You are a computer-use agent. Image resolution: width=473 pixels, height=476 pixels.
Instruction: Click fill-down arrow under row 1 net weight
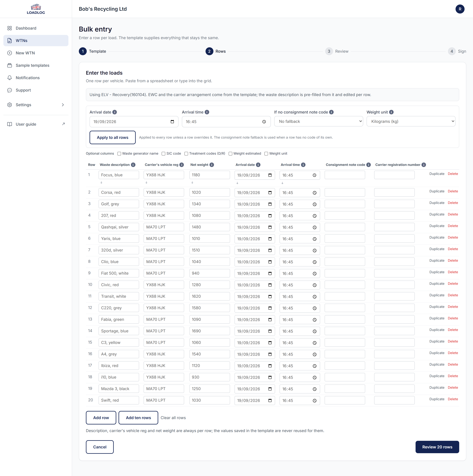pos(192,183)
